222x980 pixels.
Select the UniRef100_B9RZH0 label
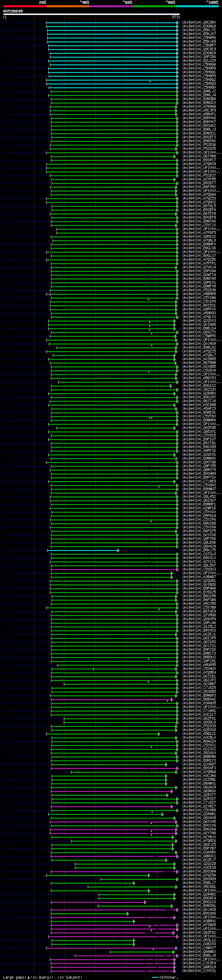click(199, 141)
